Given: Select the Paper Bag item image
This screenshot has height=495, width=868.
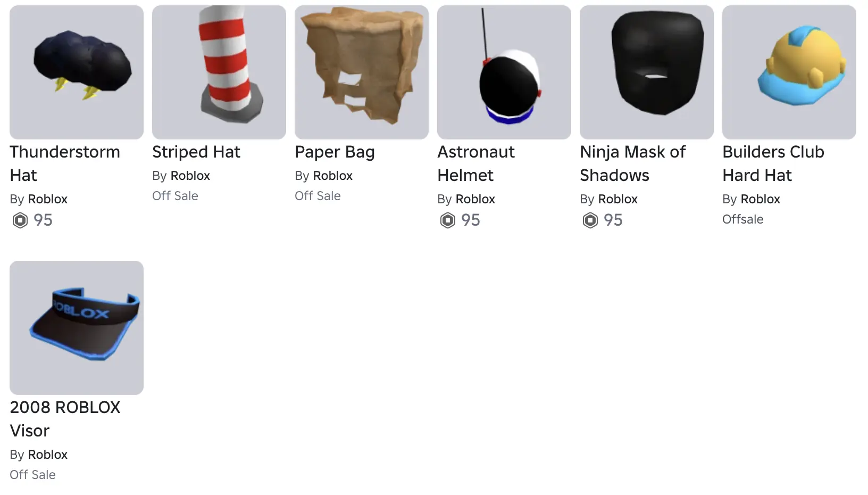Looking at the screenshot, I should pos(362,72).
